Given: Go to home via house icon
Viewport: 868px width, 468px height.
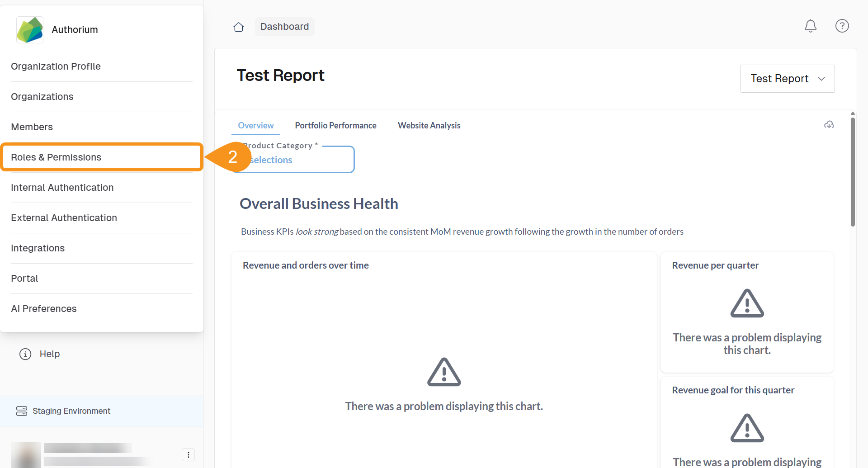Looking at the screenshot, I should coord(239,27).
